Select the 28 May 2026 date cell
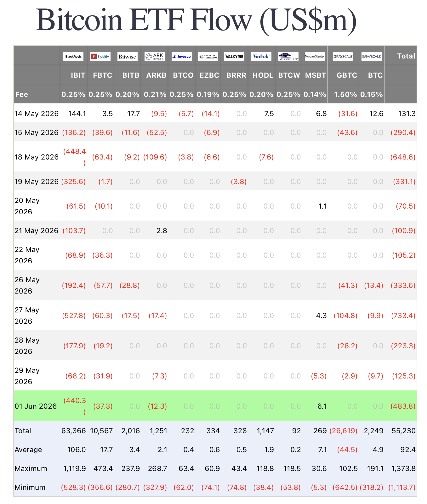This screenshot has height=504, width=427. pos(27,346)
